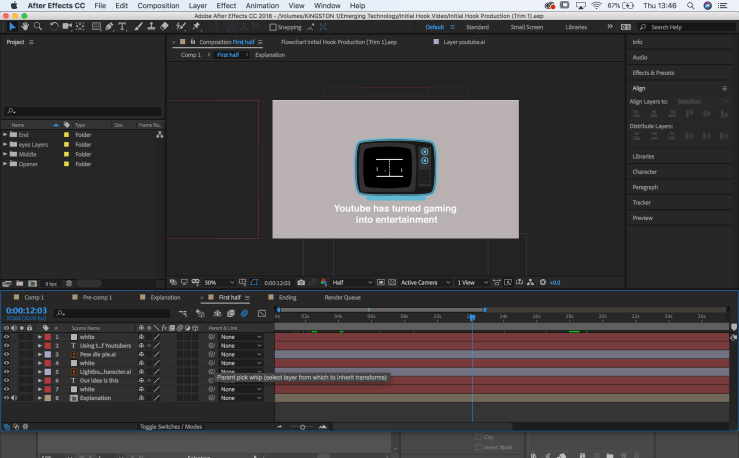Select the Roto Brush tool
Viewport: 739px width, 458px height.
click(x=181, y=27)
